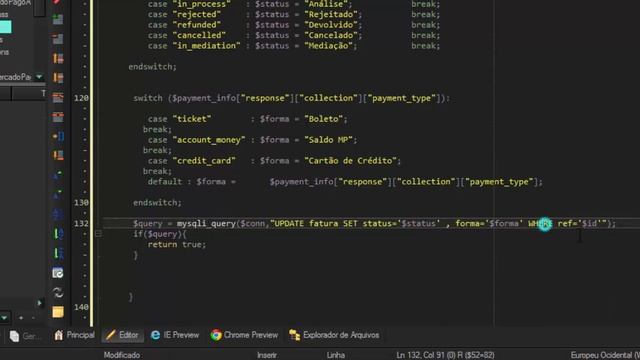Open the green dropdown at bottom-left panel corner
The width and height of the screenshot is (640, 360).
click(x=4, y=317)
